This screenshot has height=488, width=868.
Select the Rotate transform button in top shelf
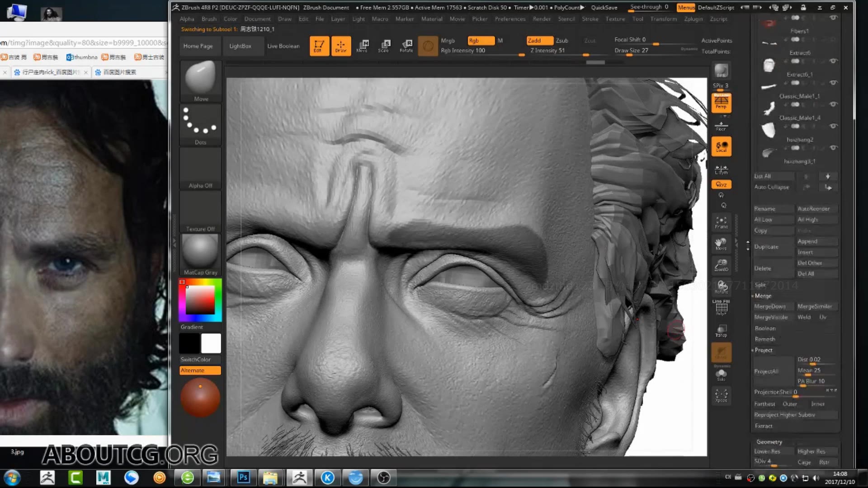click(x=406, y=46)
